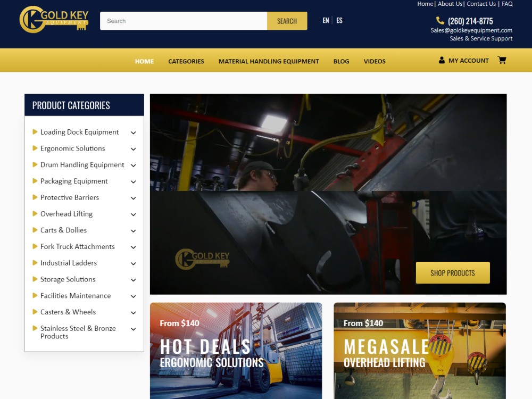Viewport: 532px width, 399px height.
Task: Open the Storage Solutions category
Action: 68,279
